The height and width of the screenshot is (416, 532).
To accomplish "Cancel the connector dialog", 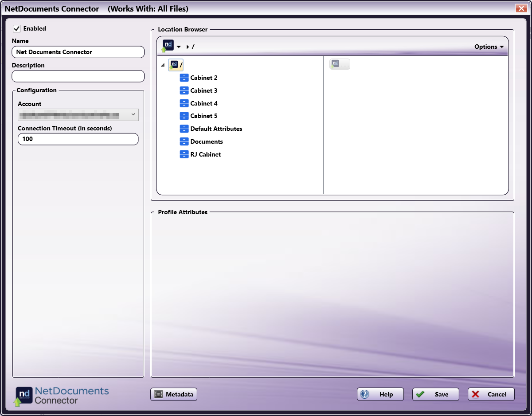I will pos(491,394).
